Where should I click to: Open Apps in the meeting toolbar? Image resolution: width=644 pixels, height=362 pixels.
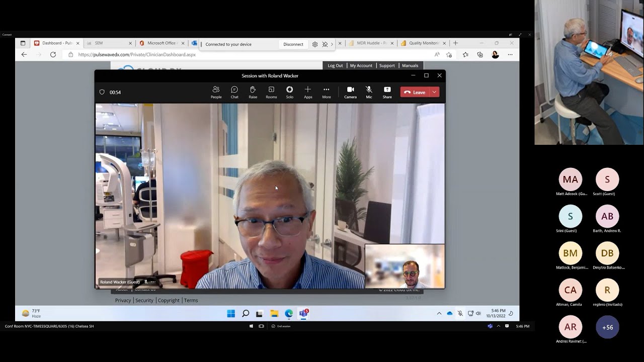tap(308, 92)
